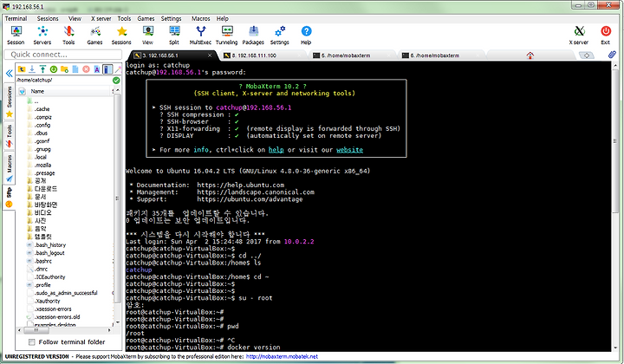This screenshot has width=624, height=364.
Task: Select the Sftp vertical side tab
Action: [x=9, y=198]
